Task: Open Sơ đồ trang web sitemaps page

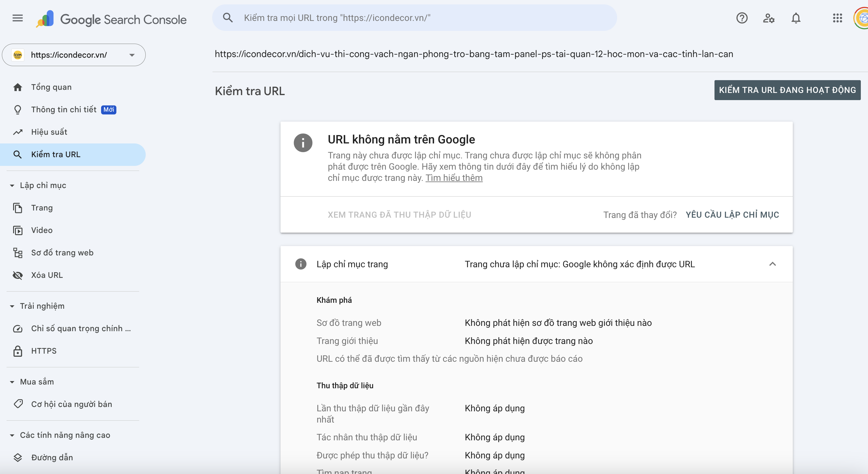Action: coord(73,253)
